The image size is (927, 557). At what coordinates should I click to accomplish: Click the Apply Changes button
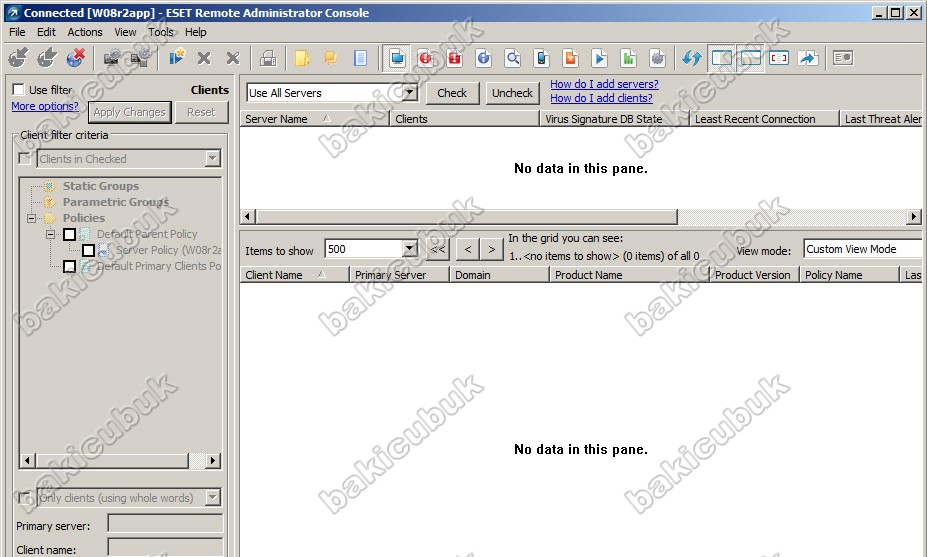130,112
